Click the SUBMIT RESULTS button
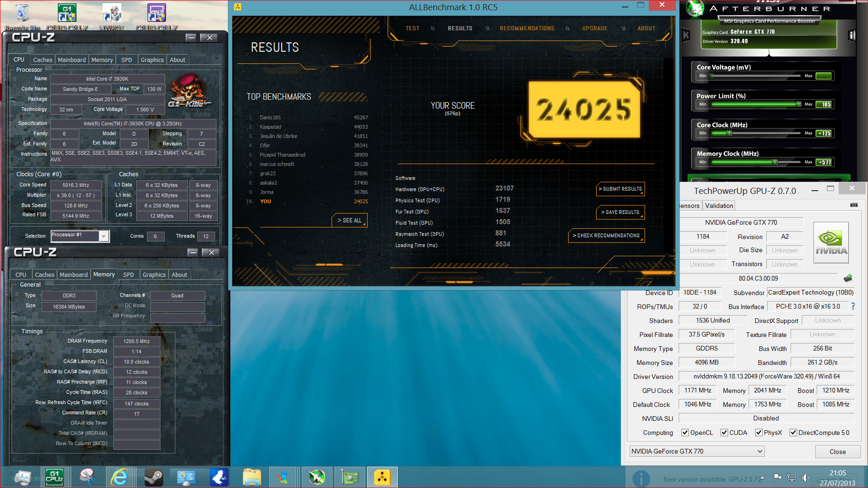The height and width of the screenshot is (488, 868). pyautogui.click(x=620, y=189)
